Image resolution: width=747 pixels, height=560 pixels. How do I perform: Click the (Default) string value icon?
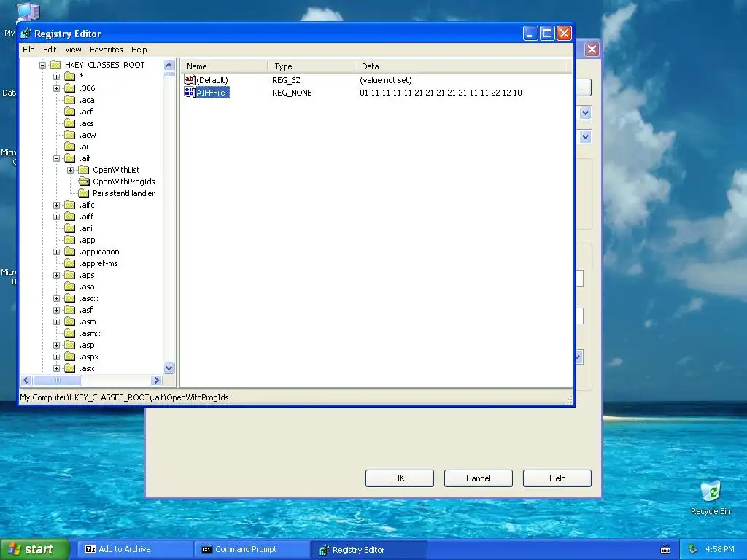[190, 79]
